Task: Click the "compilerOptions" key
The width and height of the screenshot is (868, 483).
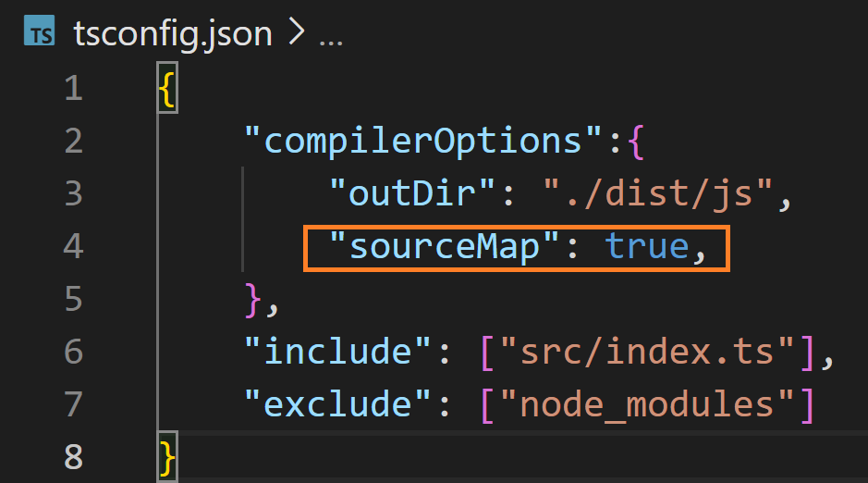Action: click(x=423, y=141)
